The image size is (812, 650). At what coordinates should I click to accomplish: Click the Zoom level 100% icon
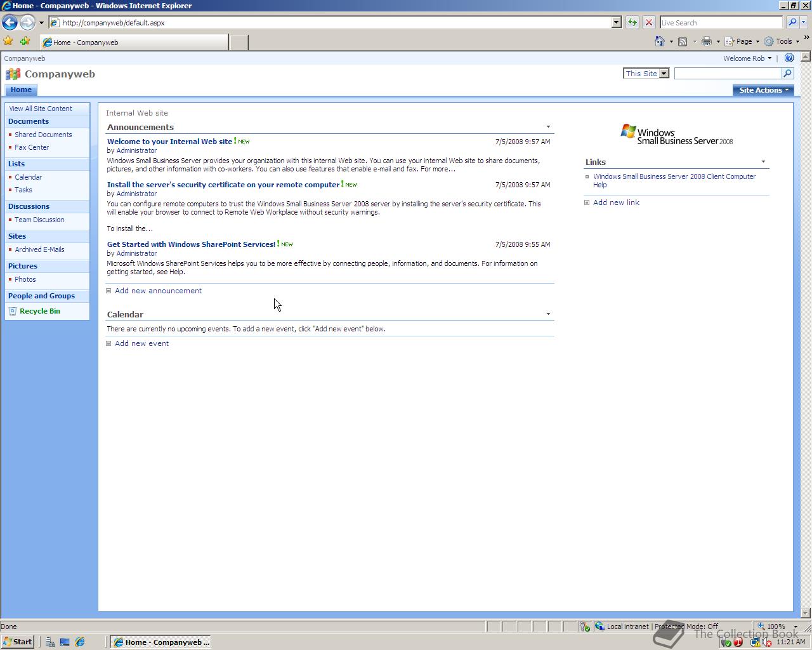[761, 627]
